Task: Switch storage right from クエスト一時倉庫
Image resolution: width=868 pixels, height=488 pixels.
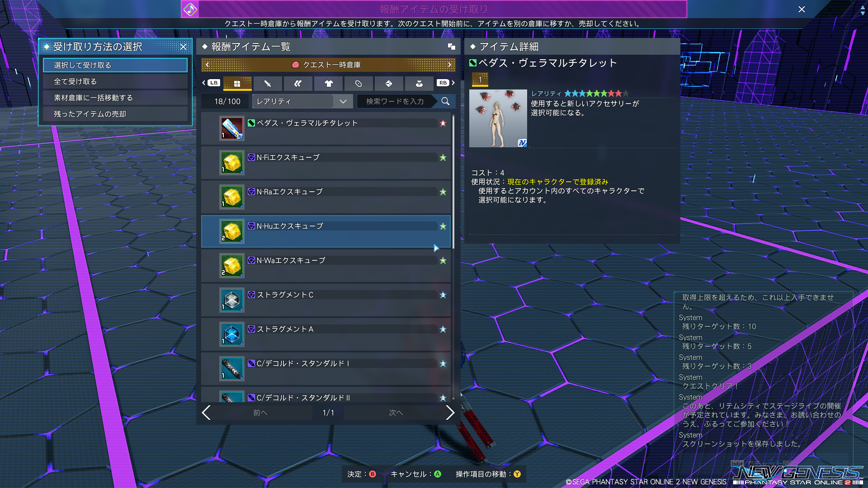Action: click(x=449, y=65)
